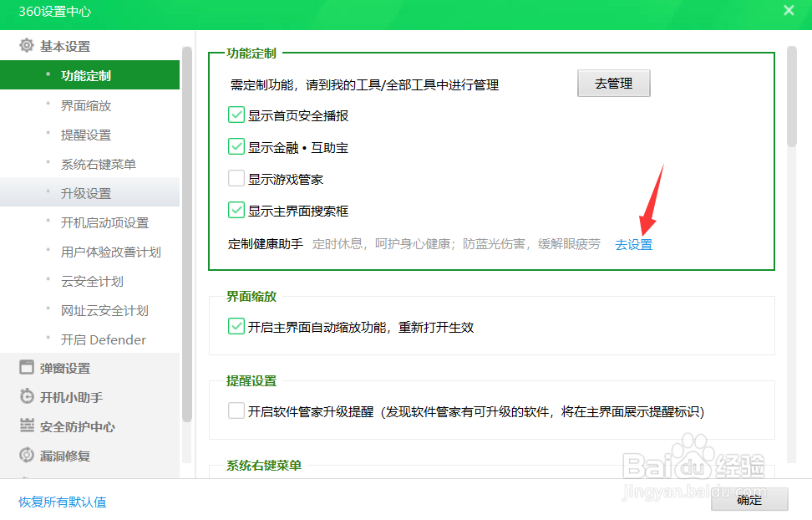This screenshot has height=520, width=812.
Task: Click 360设置中心 title text
Action: click(x=55, y=12)
